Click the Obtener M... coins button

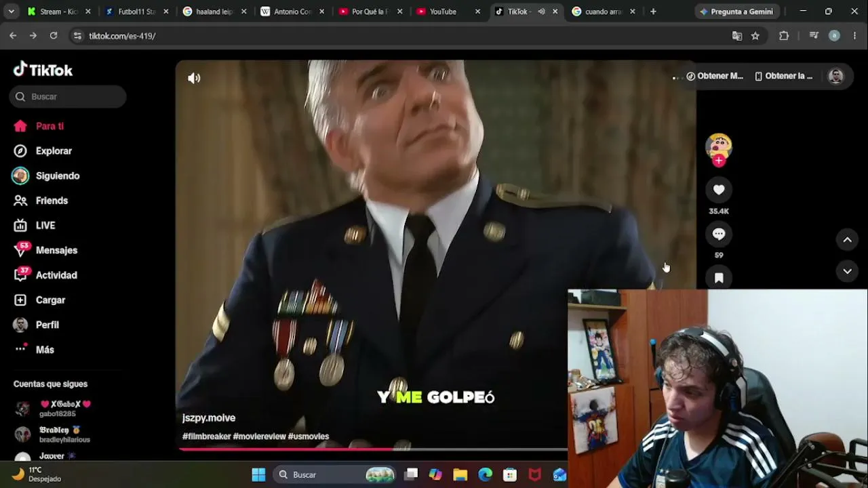(715, 76)
